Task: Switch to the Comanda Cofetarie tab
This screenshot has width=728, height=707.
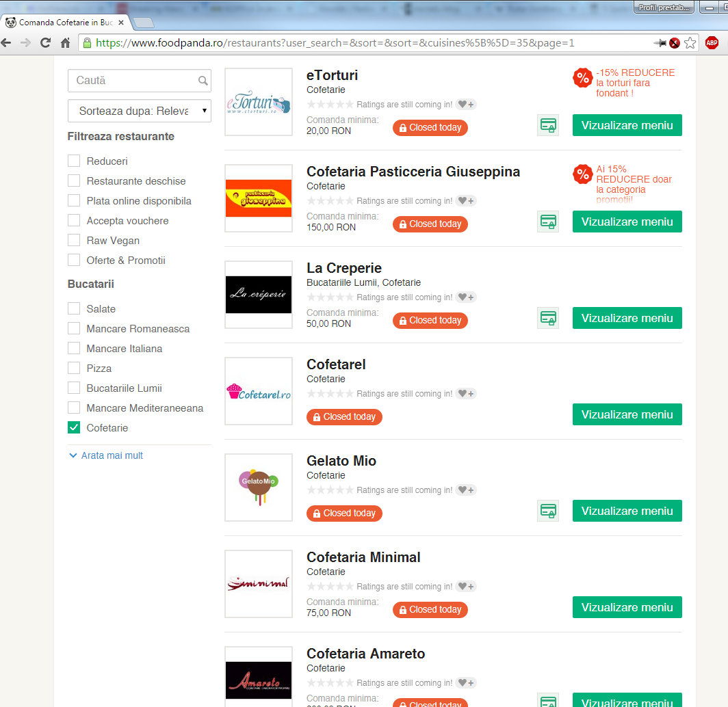Action: tap(65, 23)
